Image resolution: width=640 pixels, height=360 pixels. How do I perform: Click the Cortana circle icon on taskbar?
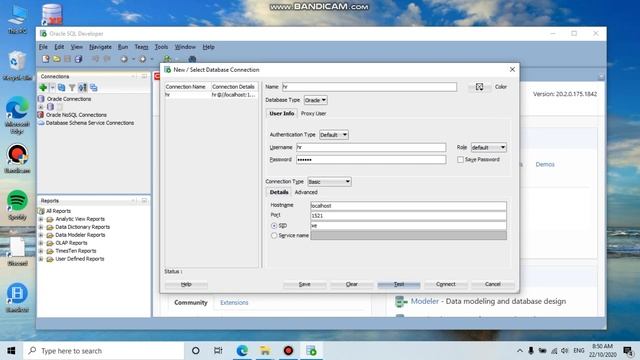click(196, 351)
